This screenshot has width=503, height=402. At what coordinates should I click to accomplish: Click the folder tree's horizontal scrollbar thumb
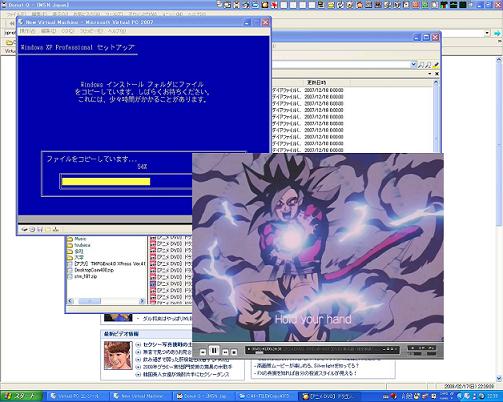89,301
